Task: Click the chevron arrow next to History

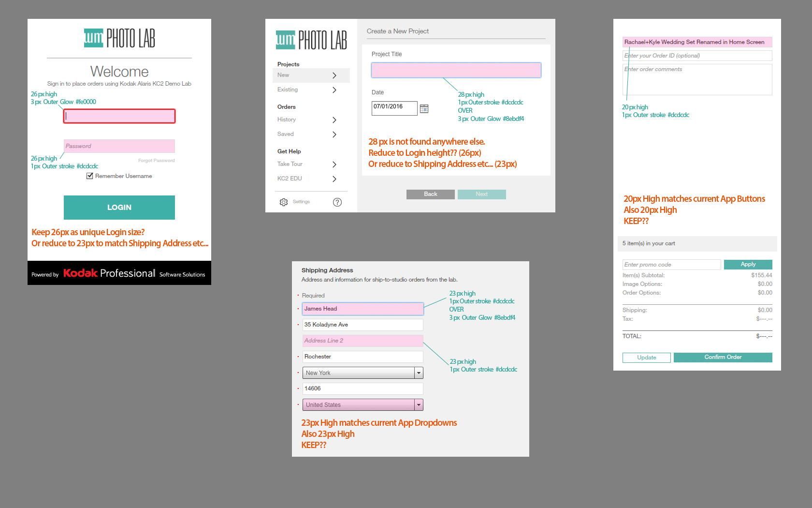Action: (x=334, y=120)
